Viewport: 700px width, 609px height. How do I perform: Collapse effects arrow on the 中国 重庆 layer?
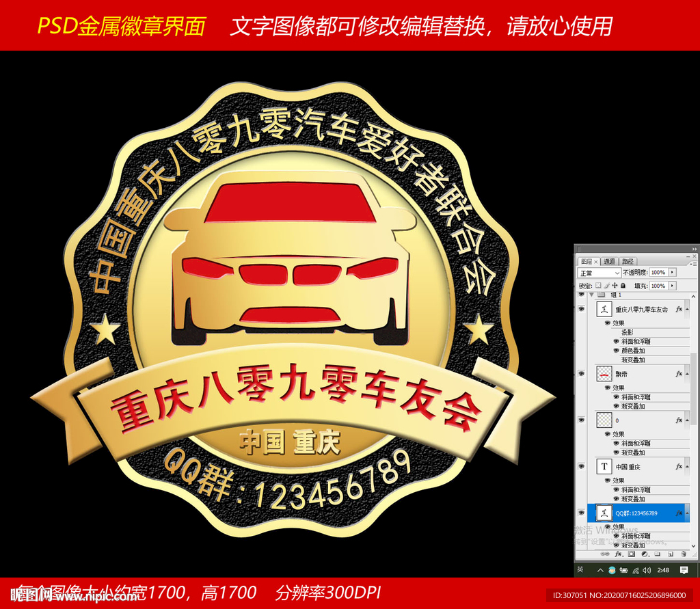pyautogui.click(x=687, y=467)
